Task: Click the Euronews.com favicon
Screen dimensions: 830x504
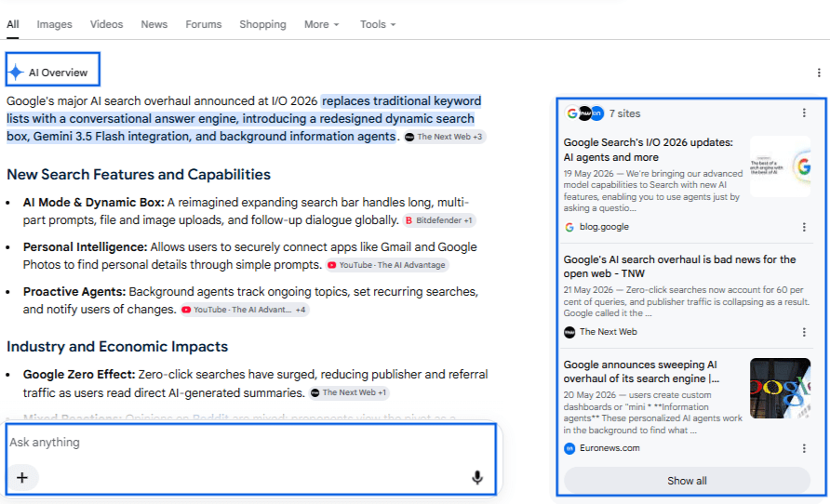Action: coord(569,448)
